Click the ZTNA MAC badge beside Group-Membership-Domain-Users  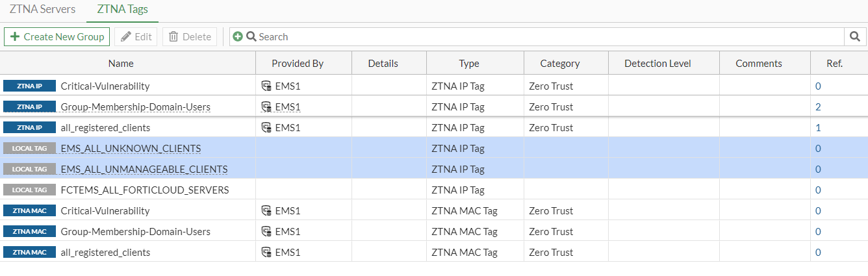[29, 231]
